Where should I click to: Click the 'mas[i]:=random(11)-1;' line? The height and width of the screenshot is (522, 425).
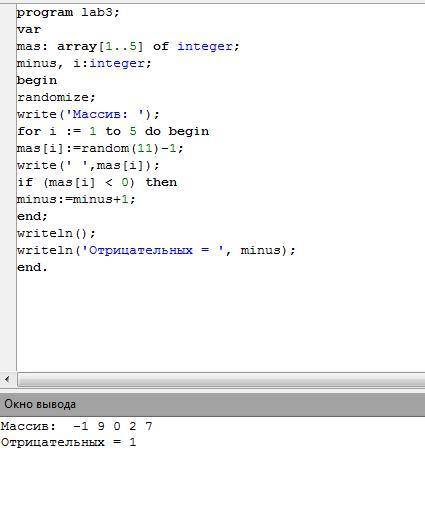100,148
